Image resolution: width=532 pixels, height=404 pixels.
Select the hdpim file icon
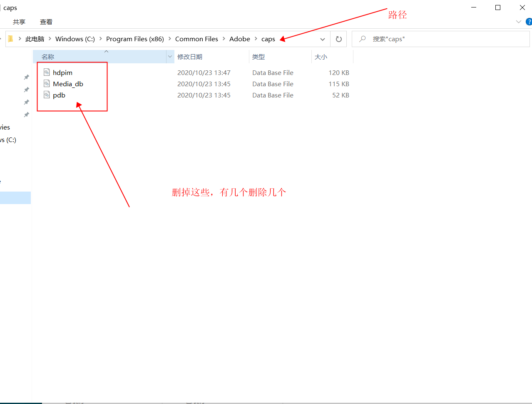click(47, 72)
